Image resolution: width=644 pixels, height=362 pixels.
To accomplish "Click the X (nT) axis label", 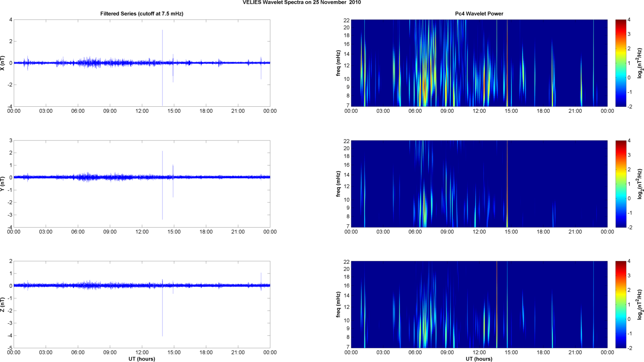I will 3,63.
